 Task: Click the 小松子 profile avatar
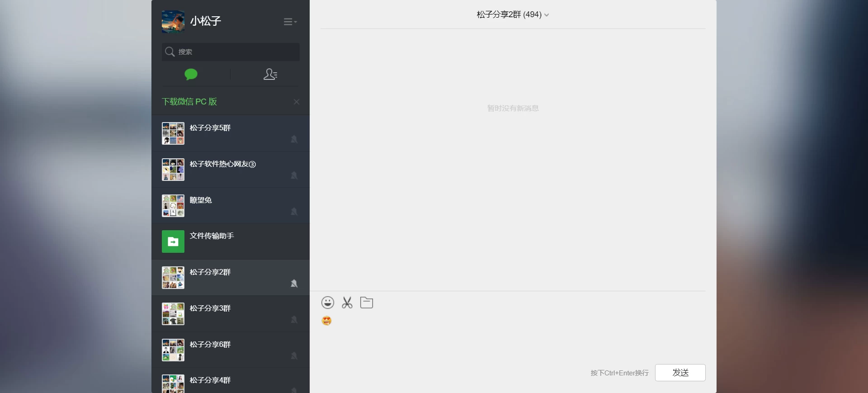point(173,22)
